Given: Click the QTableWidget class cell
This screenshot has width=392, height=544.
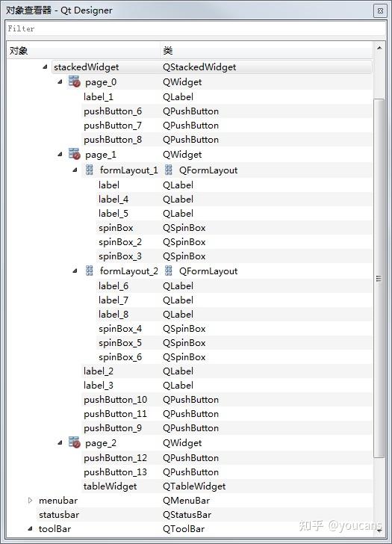Looking at the screenshot, I should point(194,486).
